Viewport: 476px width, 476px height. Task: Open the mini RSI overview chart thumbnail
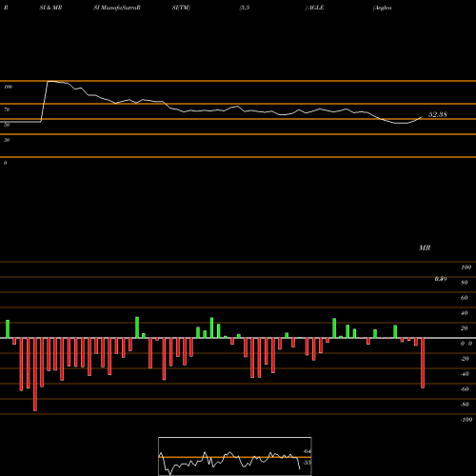(x=235, y=456)
